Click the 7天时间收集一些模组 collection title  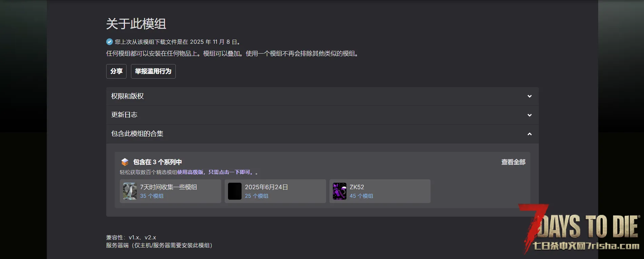click(169, 187)
